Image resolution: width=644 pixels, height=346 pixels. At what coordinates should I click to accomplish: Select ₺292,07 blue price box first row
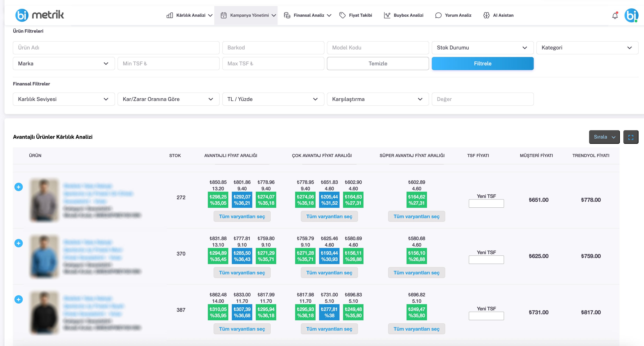point(242,200)
